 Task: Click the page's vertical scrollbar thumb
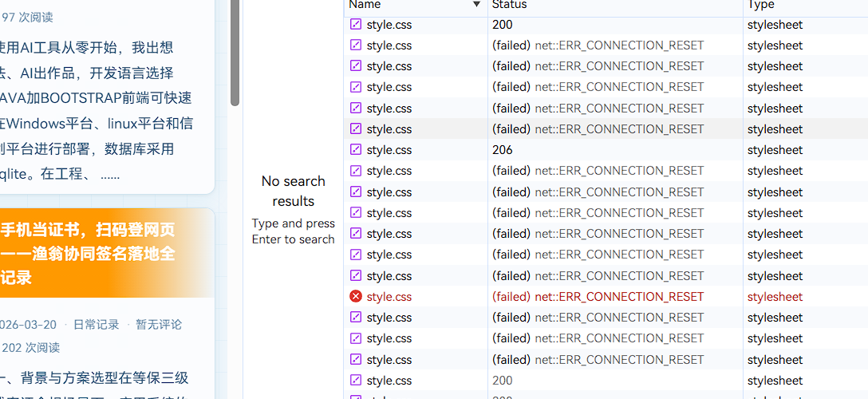click(235, 53)
